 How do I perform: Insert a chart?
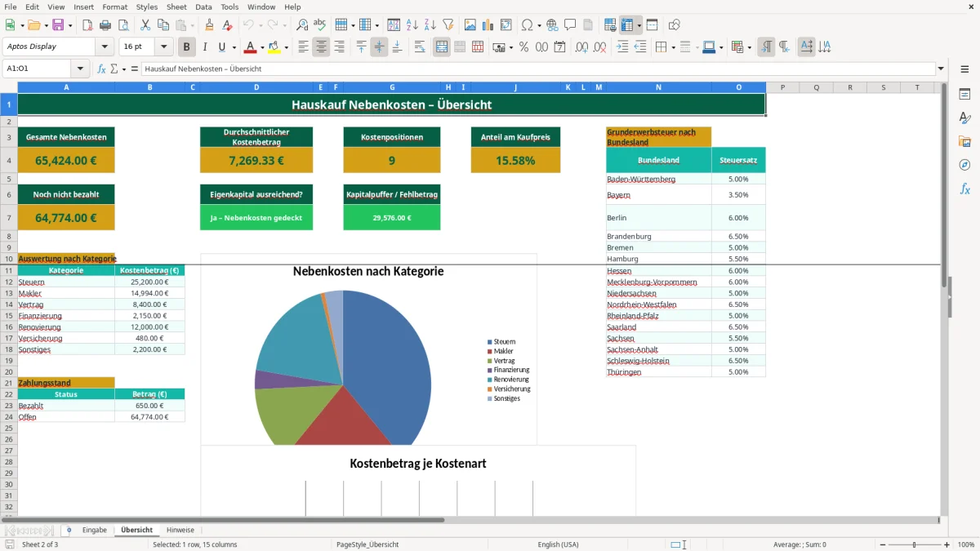488,25
